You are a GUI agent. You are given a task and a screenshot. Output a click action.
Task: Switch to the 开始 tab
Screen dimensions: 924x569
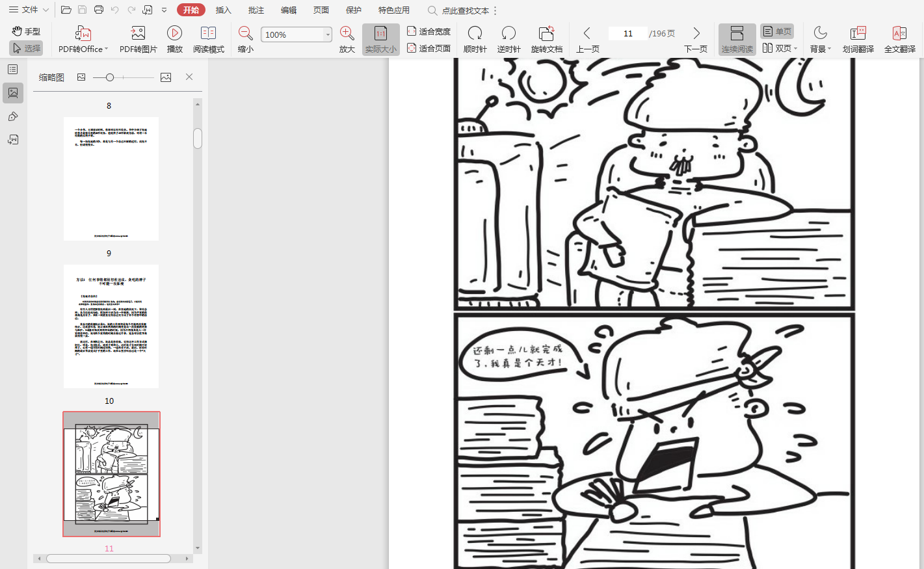(191, 10)
